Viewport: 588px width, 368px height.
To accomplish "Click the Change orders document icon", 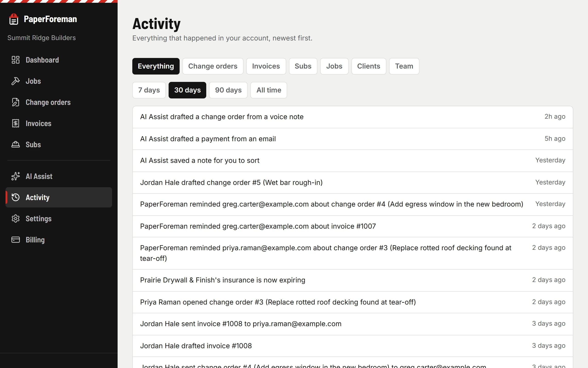I will pyautogui.click(x=16, y=102).
